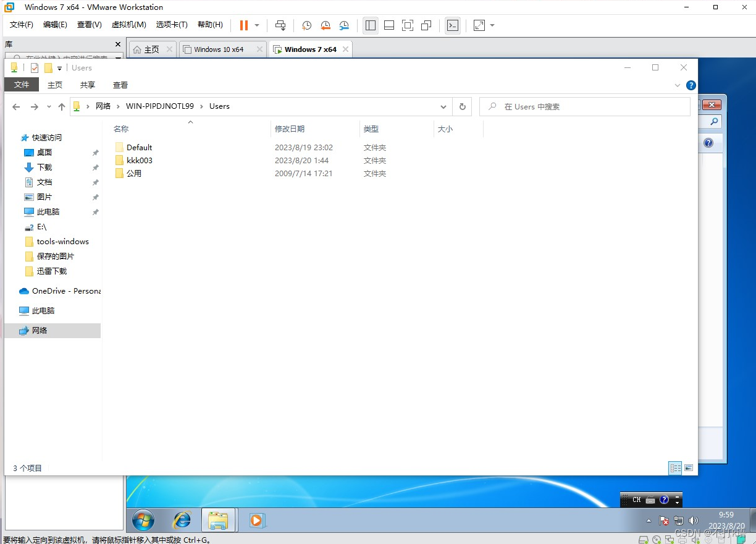Expand the stretch display dropdown arrow
Screen dimensions: 756x544
[x=492, y=25]
